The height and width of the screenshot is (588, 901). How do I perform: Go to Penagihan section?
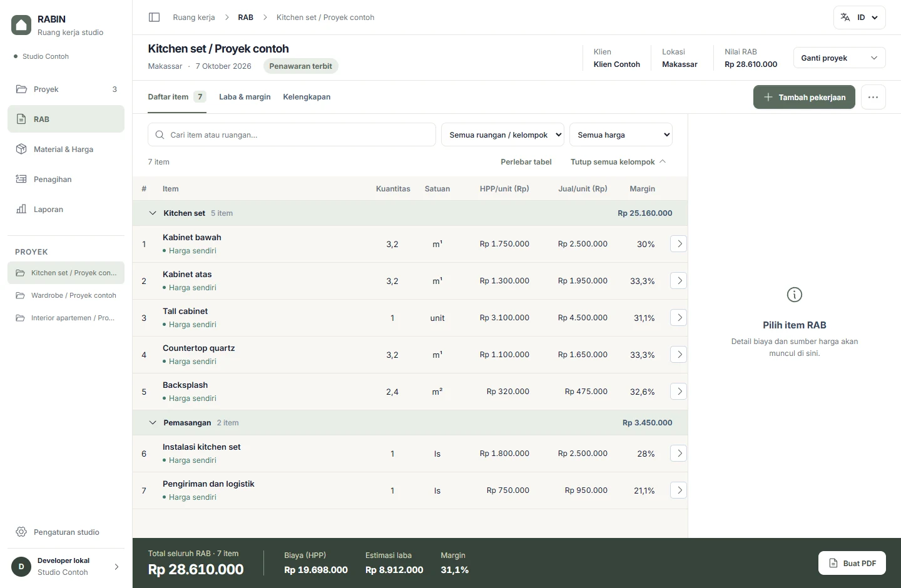point(66,180)
